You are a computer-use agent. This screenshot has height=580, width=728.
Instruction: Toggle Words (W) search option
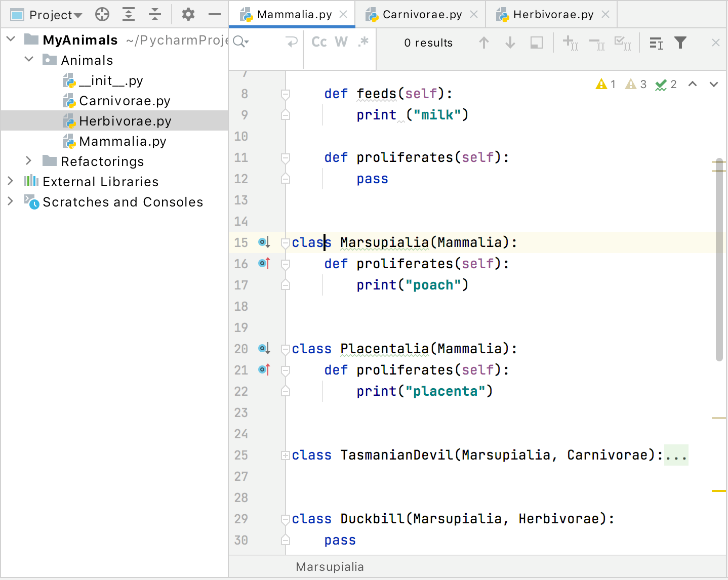(341, 42)
